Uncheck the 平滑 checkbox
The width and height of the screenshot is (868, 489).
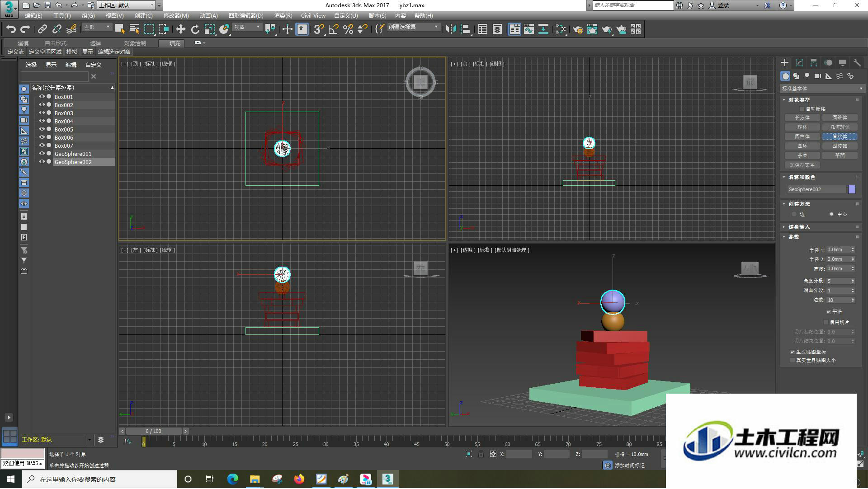click(828, 312)
